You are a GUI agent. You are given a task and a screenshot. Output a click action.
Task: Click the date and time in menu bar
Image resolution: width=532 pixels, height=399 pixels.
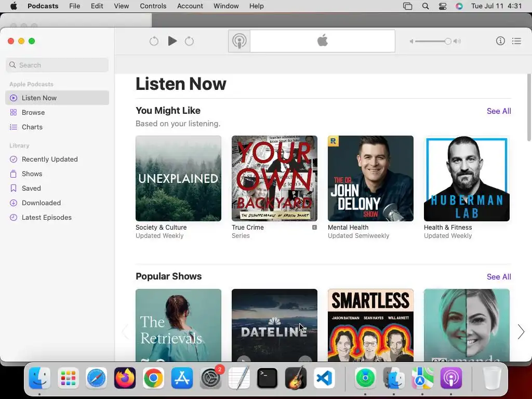coord(496,6)
